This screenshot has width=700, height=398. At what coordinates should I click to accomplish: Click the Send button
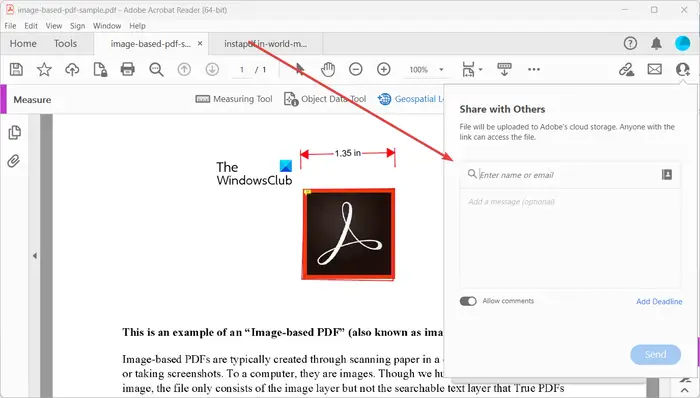click(x=655, y=355)
